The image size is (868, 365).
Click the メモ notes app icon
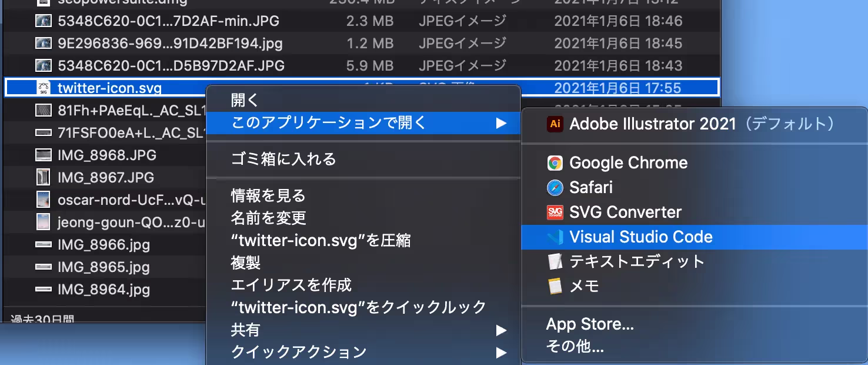point(555,286)
